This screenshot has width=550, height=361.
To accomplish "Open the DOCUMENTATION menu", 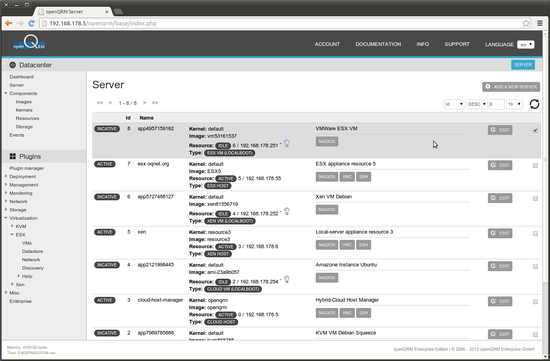I will tap(378, 44).
